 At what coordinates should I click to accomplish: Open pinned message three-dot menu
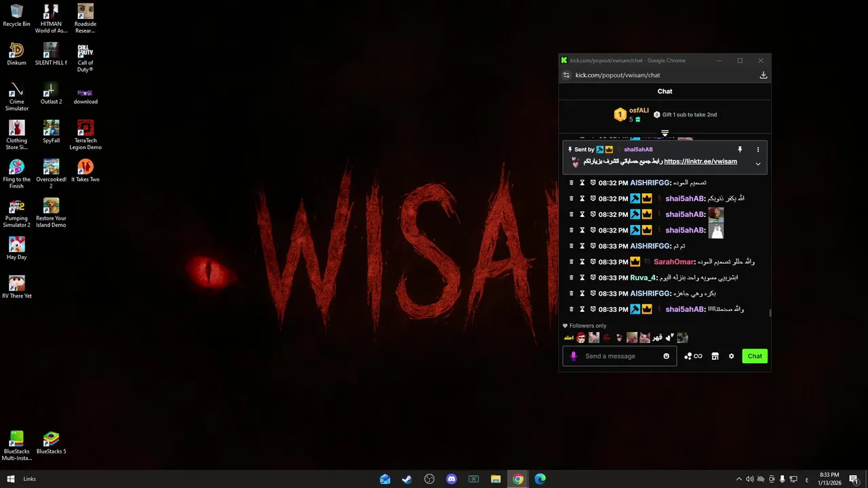(x=758, y=149)
